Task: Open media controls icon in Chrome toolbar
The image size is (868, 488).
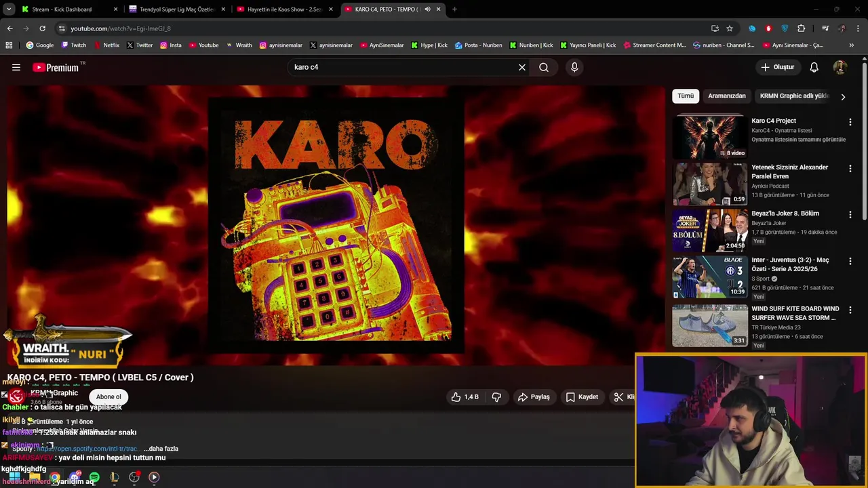Action: (x=825, y=28)
